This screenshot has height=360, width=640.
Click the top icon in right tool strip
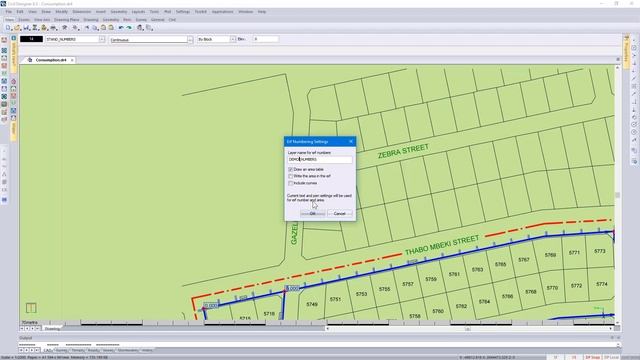[x=634, y=40]
